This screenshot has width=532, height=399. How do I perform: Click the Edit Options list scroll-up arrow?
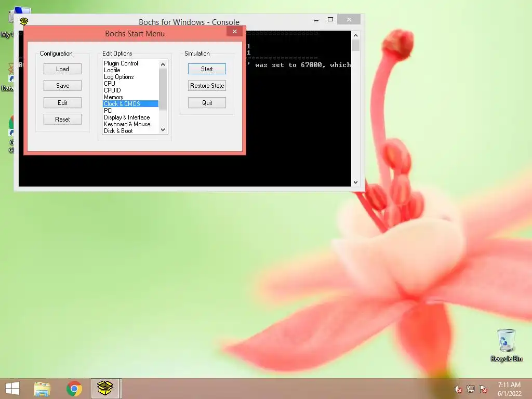click(163, 64)
